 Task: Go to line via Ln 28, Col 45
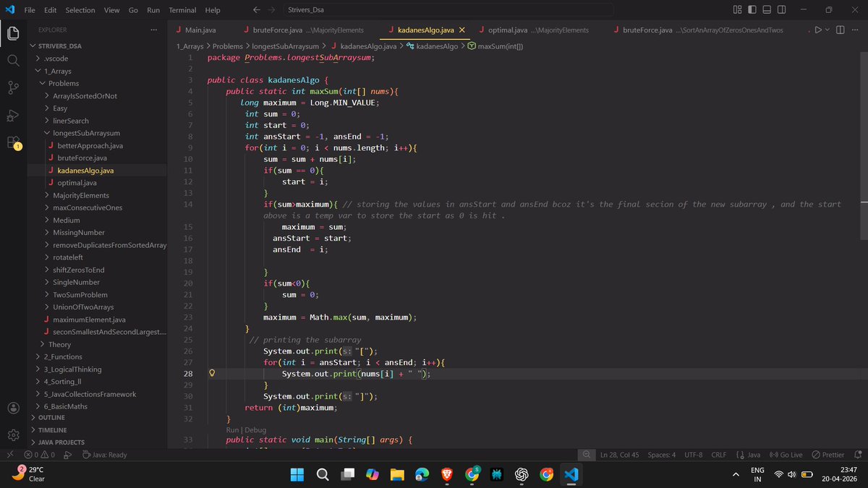(620, 455)
